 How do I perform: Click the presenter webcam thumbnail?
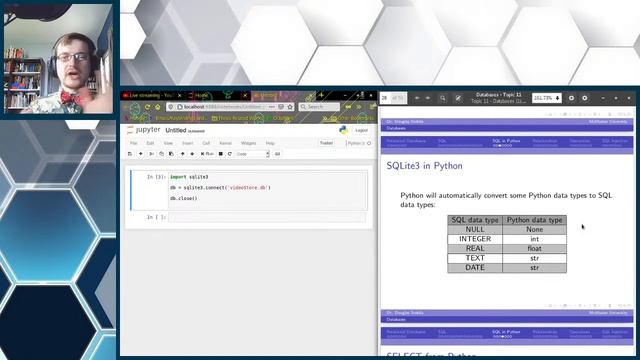58,58
